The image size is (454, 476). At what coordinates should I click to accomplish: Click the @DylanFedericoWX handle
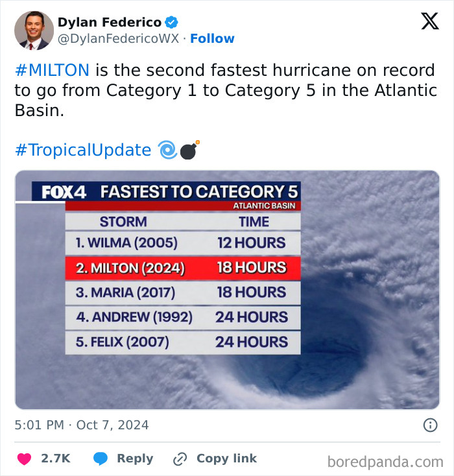(117, 39)
